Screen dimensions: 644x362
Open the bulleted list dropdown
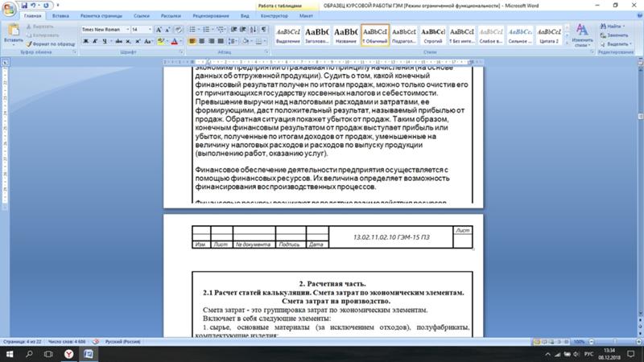point(198,30)
